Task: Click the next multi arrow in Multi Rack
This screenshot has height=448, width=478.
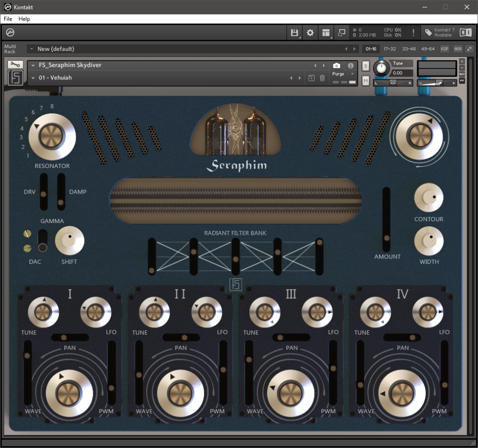Action: point(354,49)
